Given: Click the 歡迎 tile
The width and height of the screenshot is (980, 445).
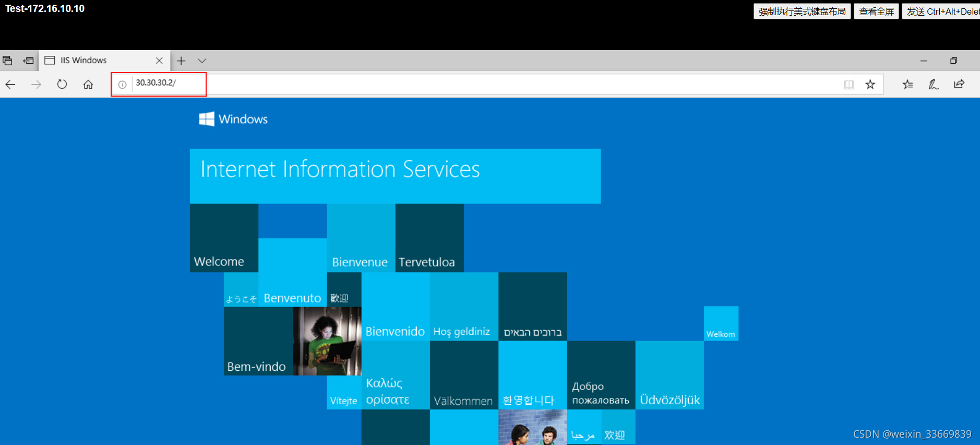Looking at the screenshot, I should [344, 290].
